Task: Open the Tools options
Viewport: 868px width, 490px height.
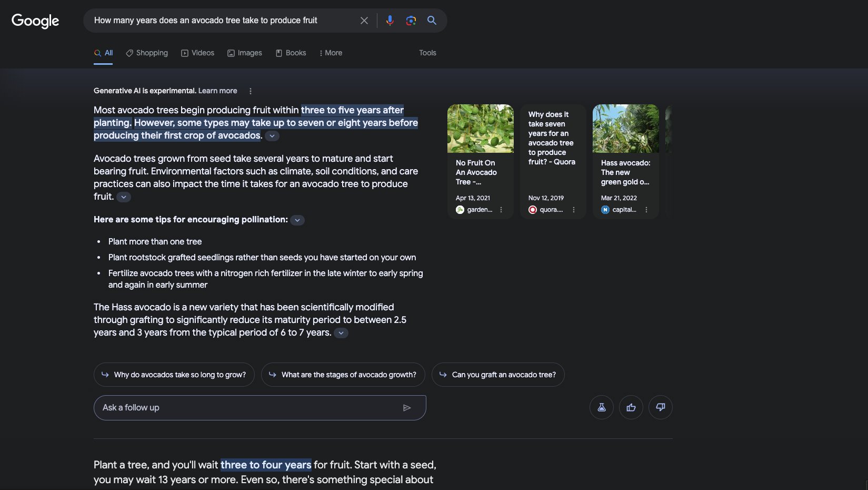Action: pos(427,53)
